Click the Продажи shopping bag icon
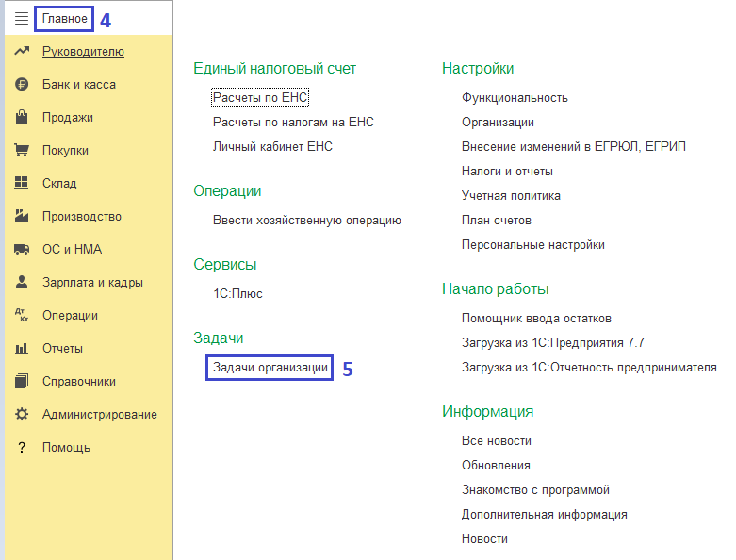Screen dimensions: 736x560 22,118
